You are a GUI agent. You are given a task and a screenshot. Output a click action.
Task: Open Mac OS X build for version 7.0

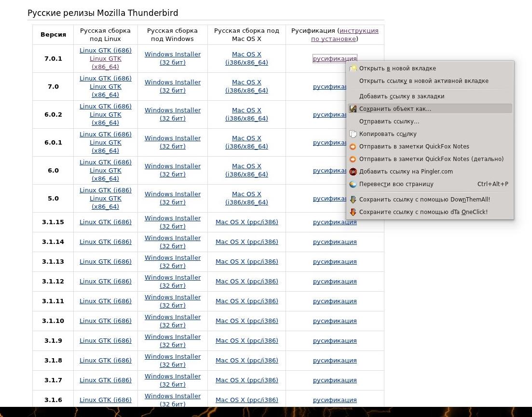coord(246,86)
